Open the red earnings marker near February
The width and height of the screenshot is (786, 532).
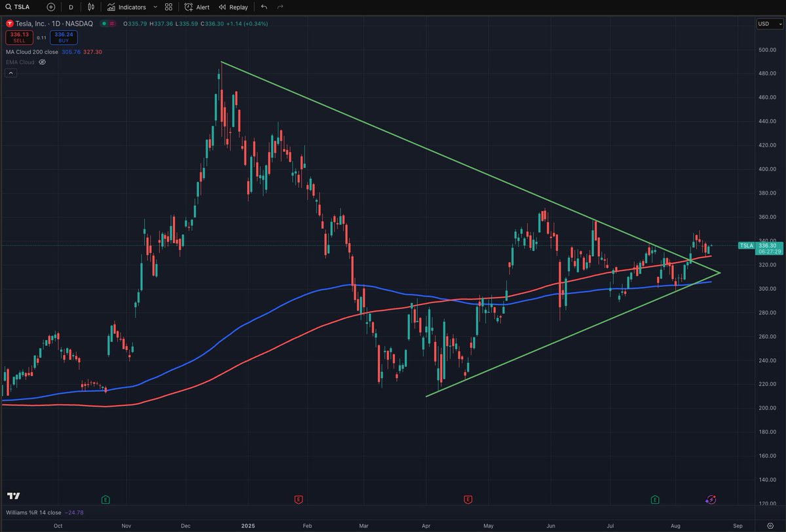[299, 499]
